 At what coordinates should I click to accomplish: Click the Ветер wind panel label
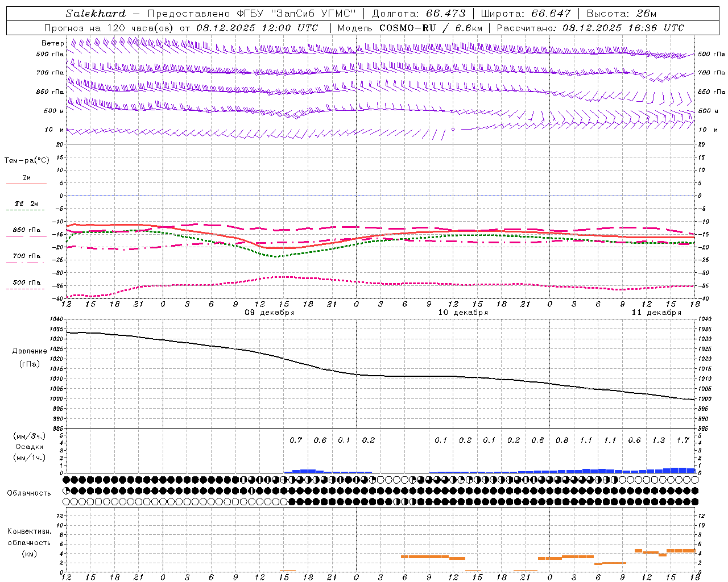pos(53,43)
